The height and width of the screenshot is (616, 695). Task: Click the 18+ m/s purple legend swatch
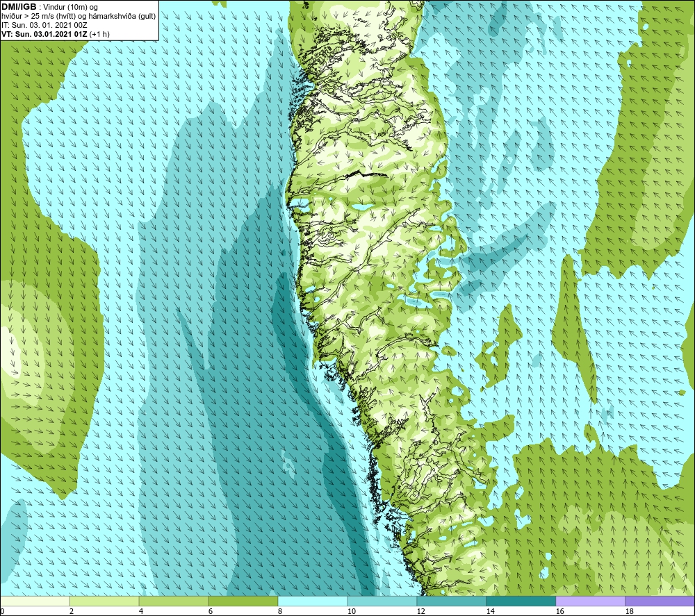pos(660,601)
